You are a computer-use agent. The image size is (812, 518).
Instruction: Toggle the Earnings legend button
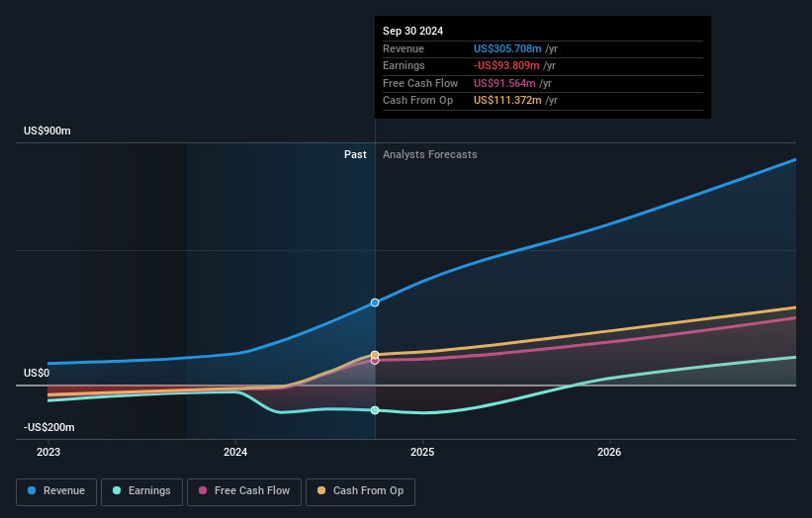(141, 491)
